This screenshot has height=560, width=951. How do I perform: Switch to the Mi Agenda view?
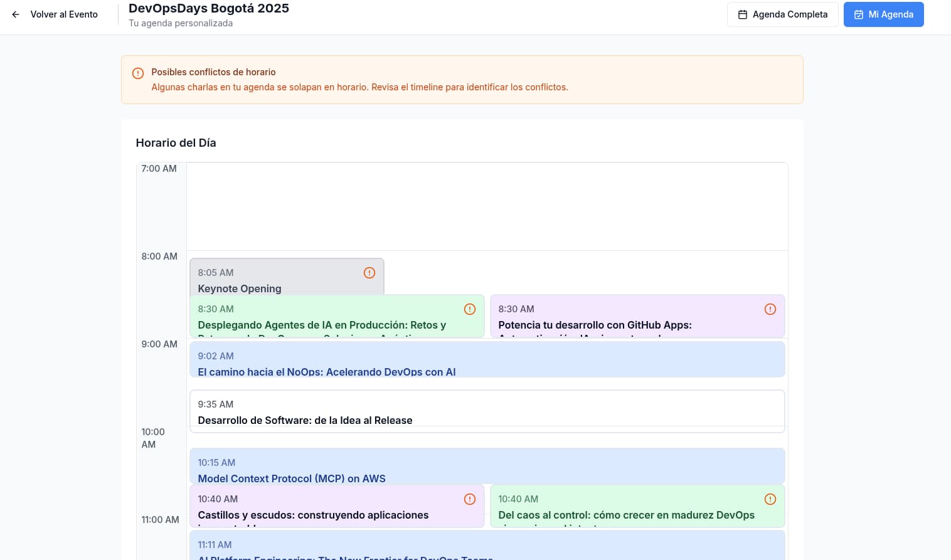tap(884, 14)
